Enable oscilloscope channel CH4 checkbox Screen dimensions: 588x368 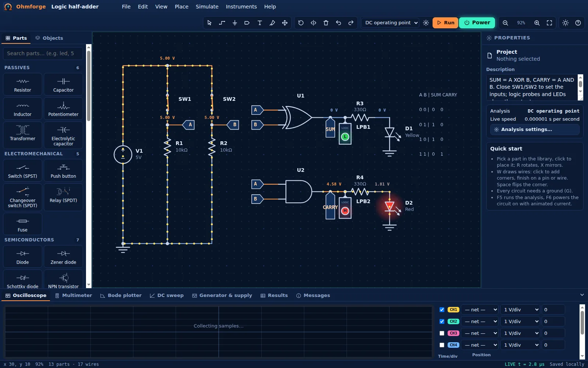coord(442,345)
